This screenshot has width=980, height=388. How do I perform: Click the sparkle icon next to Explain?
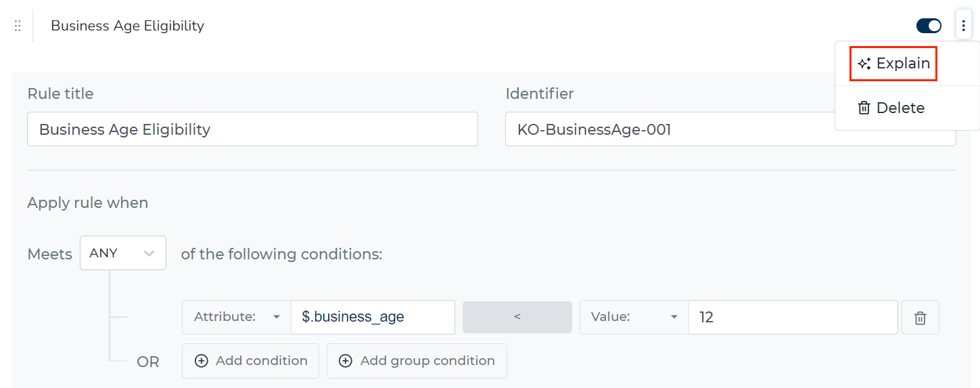(x=864, y=64)
